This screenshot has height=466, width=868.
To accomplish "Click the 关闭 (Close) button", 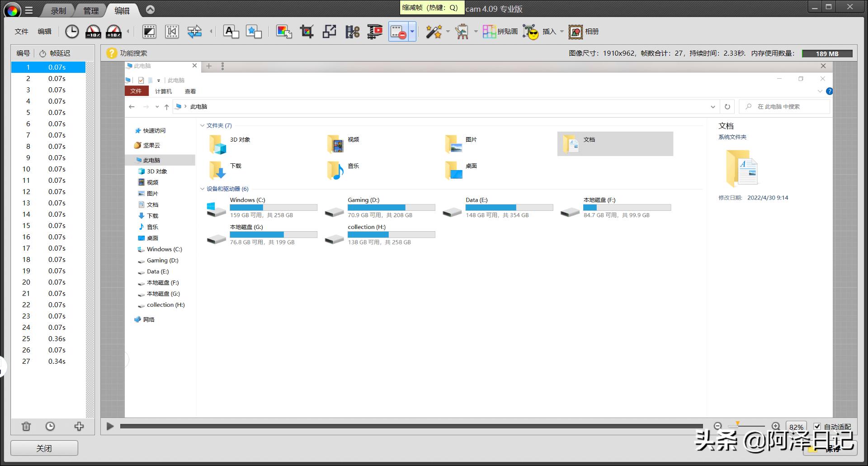I will 44,448.
